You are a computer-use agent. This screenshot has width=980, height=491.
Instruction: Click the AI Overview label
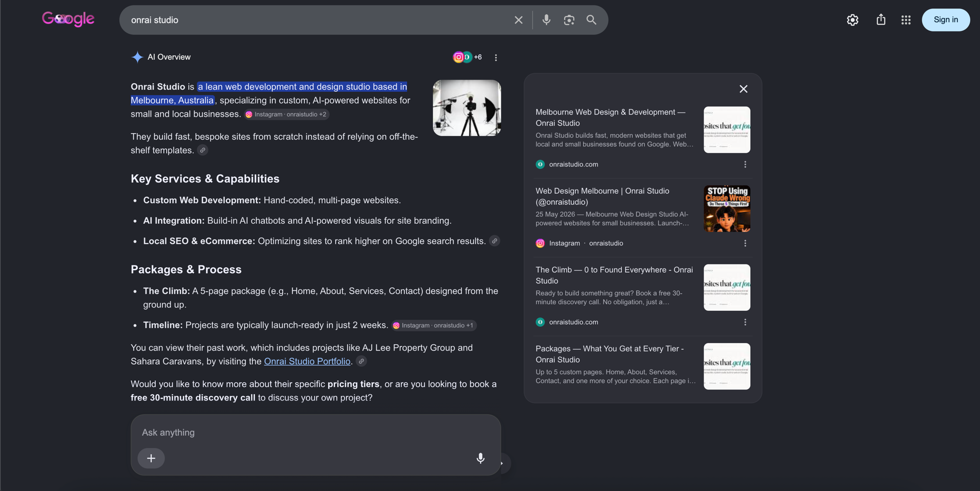tap(169, 57)
